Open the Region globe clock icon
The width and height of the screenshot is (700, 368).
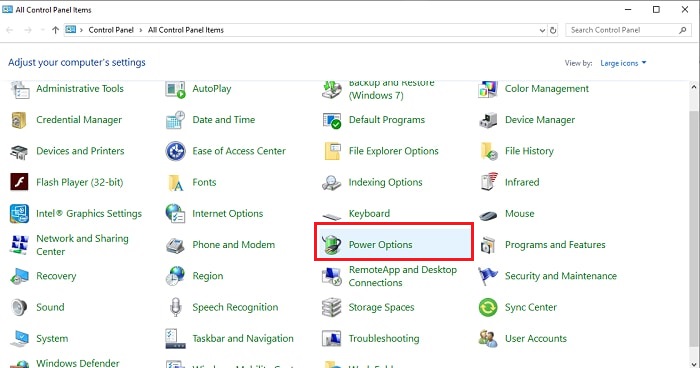[x=175, y=276]
